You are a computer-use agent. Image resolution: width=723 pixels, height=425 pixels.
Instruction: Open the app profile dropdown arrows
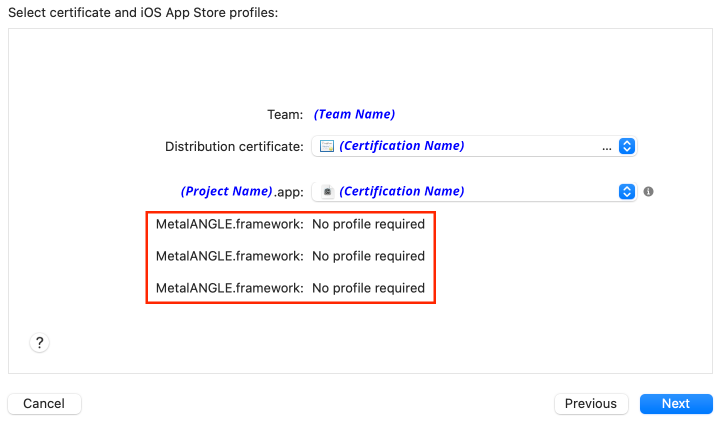point(627,191)
